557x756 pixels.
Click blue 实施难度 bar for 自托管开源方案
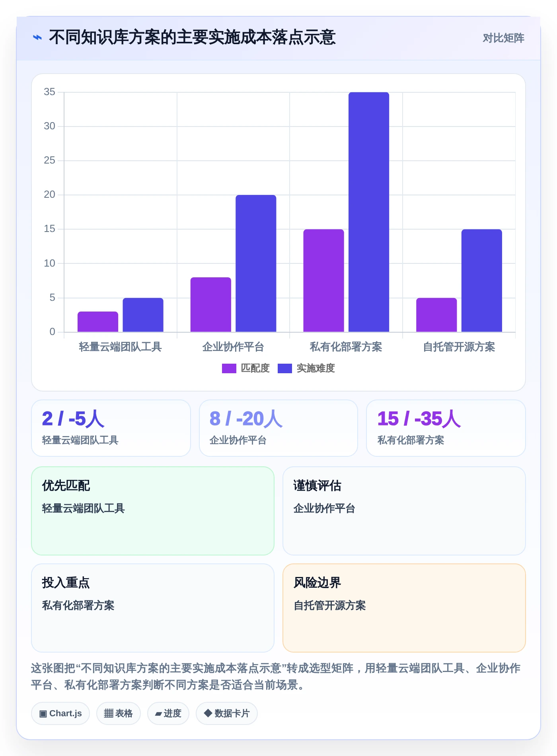[482, 281]
